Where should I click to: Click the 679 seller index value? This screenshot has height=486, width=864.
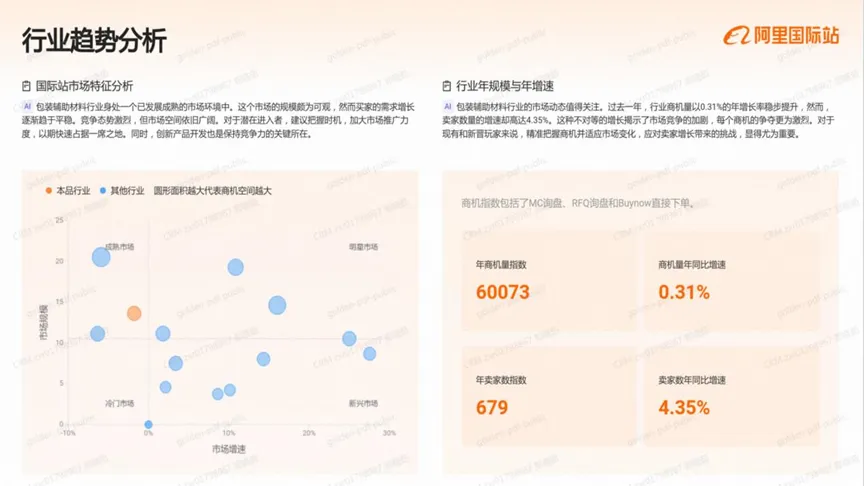tap(492, 408)
